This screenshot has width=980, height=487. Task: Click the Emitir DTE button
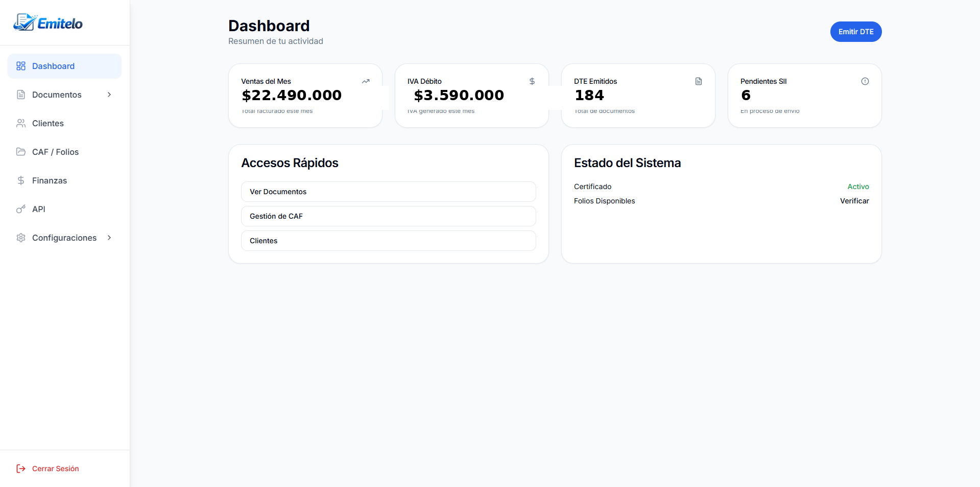pyautogui.click(x=855, y=31)
